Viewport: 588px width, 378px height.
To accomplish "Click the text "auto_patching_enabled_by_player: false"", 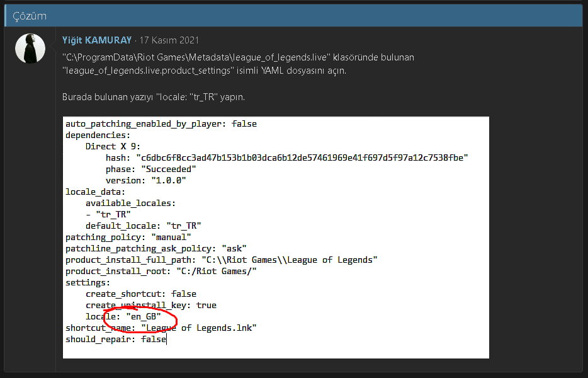I will pos(161,124).
